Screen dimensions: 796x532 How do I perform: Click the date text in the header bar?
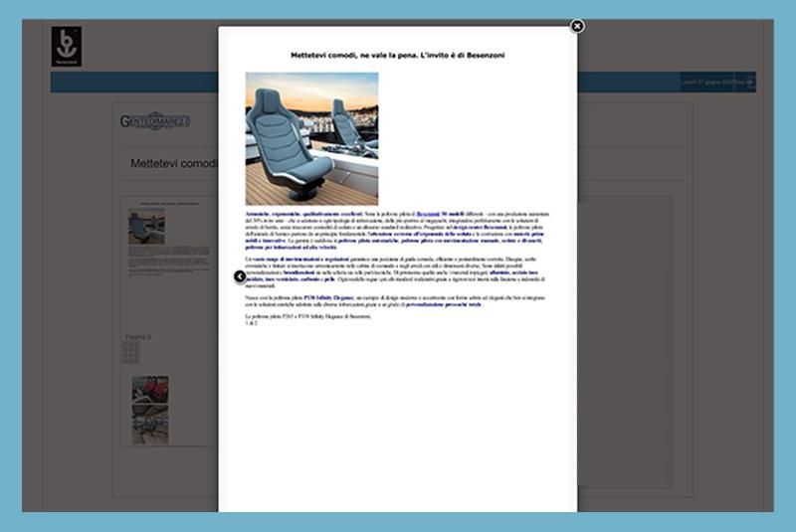pos(710,82)
